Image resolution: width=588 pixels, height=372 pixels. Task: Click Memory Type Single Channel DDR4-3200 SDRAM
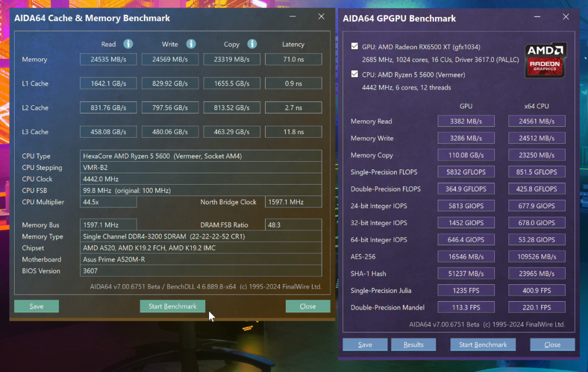tap(200, 236)
